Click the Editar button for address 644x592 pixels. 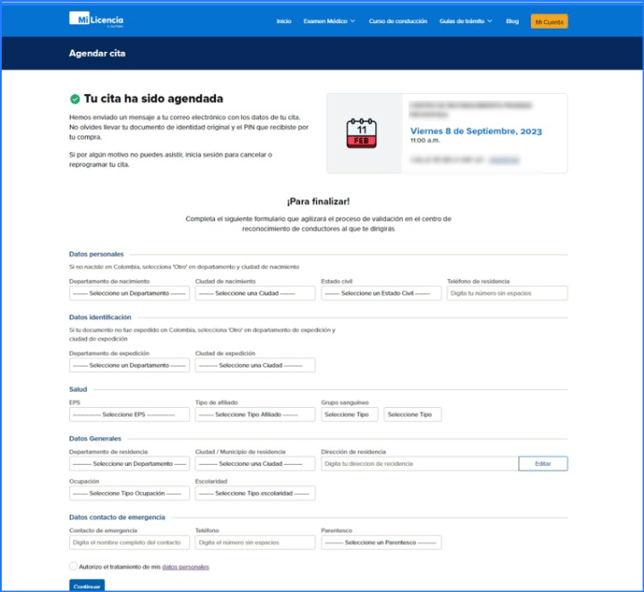coord(543,463)
